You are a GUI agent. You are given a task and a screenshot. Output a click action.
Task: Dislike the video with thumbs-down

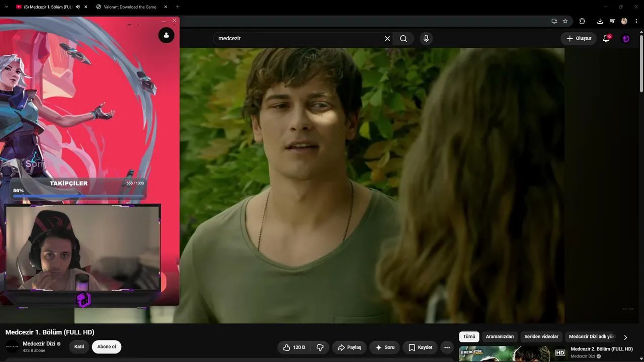320,347
